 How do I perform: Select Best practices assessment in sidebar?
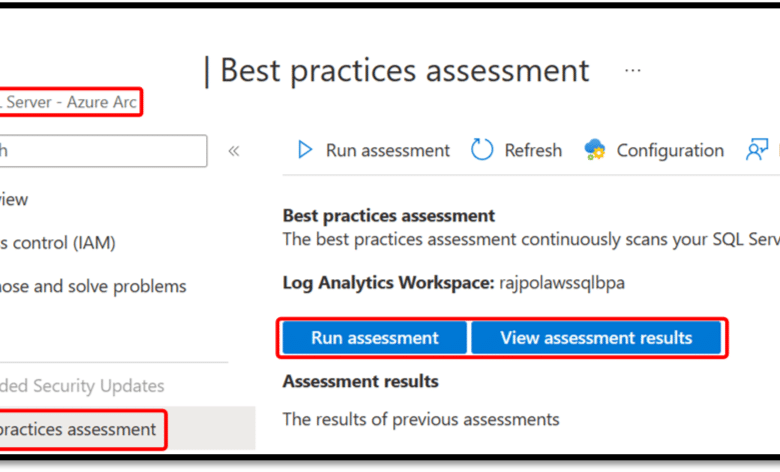78,429
